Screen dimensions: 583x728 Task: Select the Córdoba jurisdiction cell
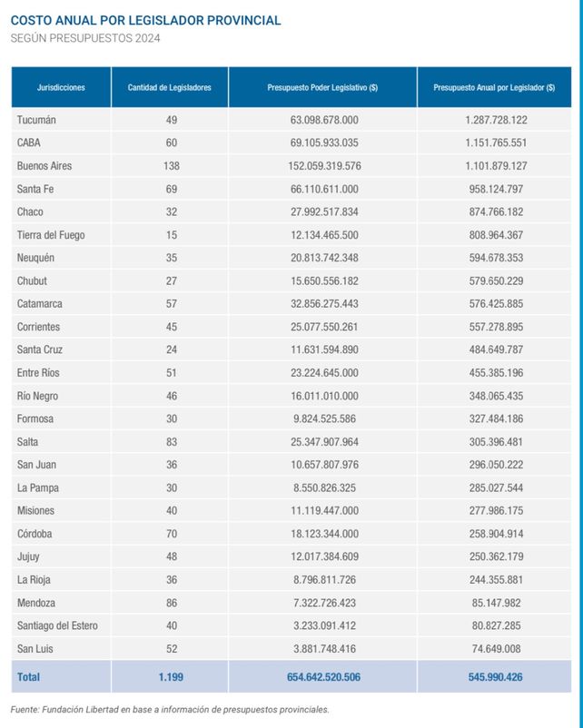pos(36,534)
